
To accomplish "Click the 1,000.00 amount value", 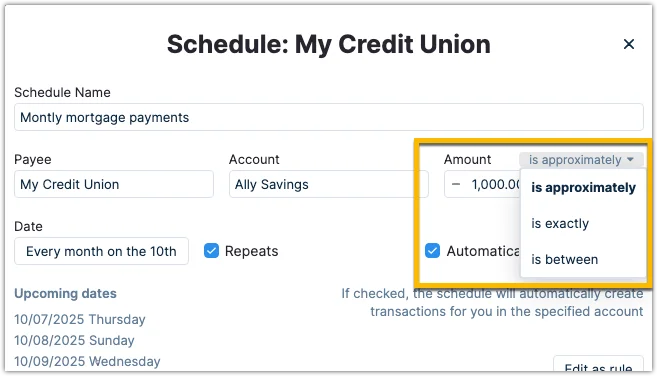I will coord(496,184).
